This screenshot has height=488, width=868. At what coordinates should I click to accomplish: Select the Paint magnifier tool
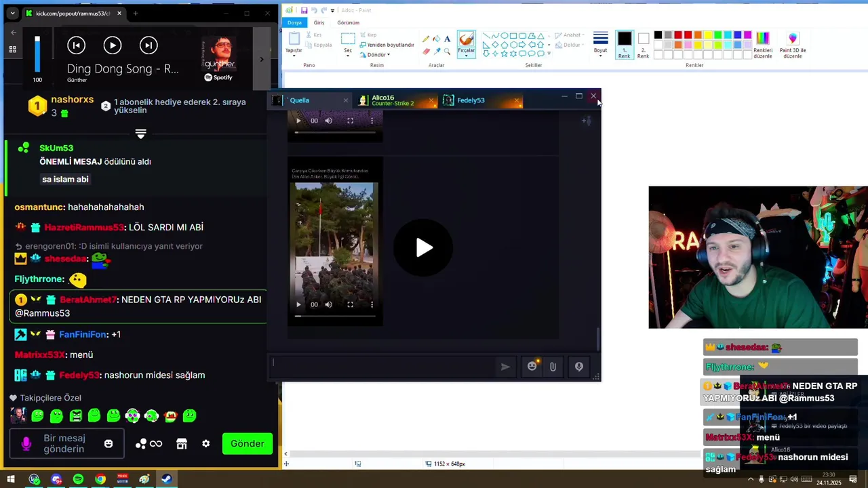click(x=448, y=51)
